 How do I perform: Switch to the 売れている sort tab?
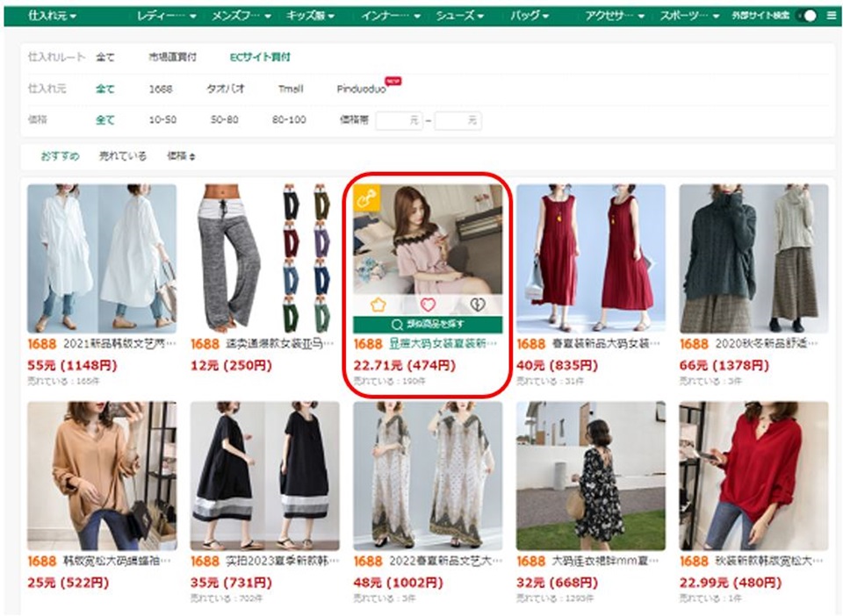pyautogui.click(x=123, y=156)
